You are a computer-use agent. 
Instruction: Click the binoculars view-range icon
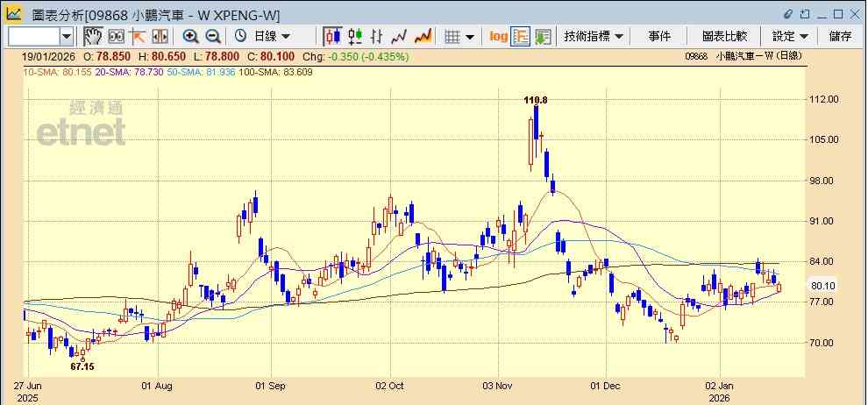pyautogui.click(x=116, y=37)
